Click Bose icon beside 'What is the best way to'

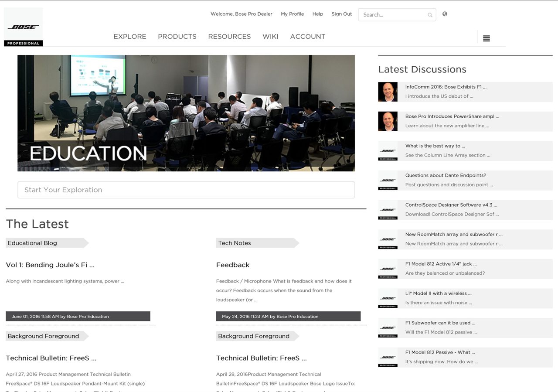(388, 151)
